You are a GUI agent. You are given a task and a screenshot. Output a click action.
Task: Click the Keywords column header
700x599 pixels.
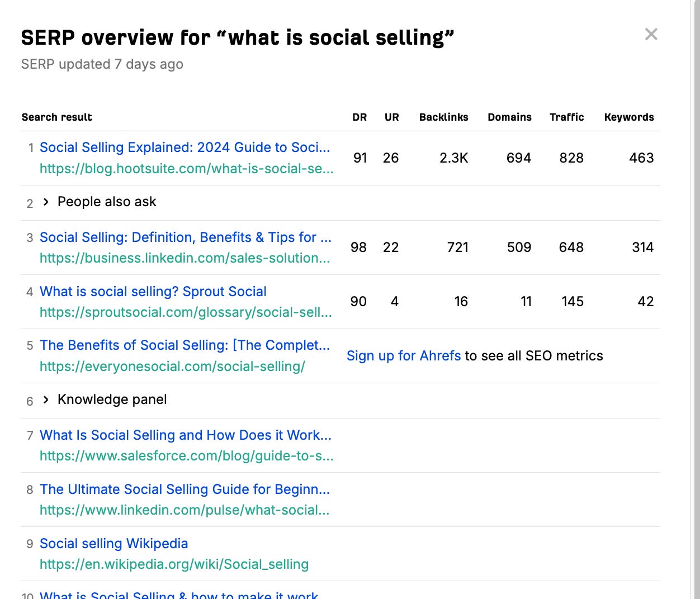tap(629, 117)
